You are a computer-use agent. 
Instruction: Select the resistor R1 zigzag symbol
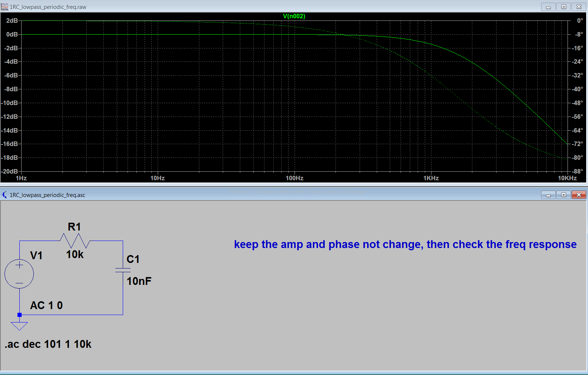pyautogui.click(x=75, y=241)
